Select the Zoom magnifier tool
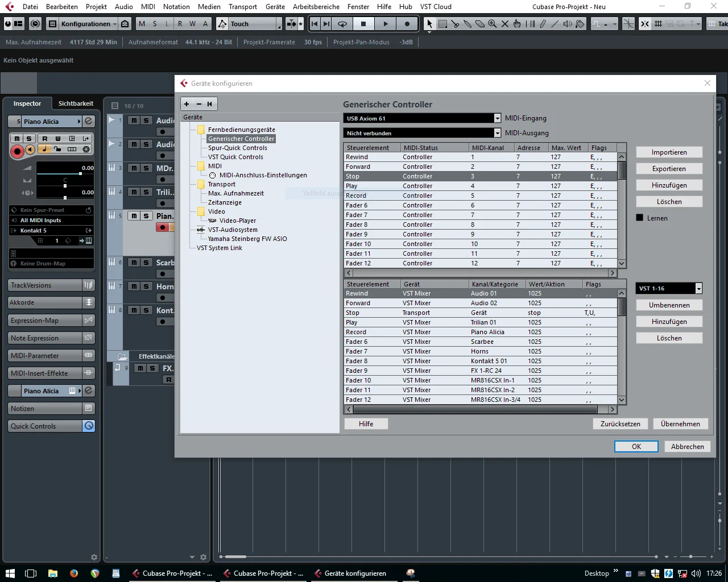This screenshot has height=582, width=728. tap(493, 24)
